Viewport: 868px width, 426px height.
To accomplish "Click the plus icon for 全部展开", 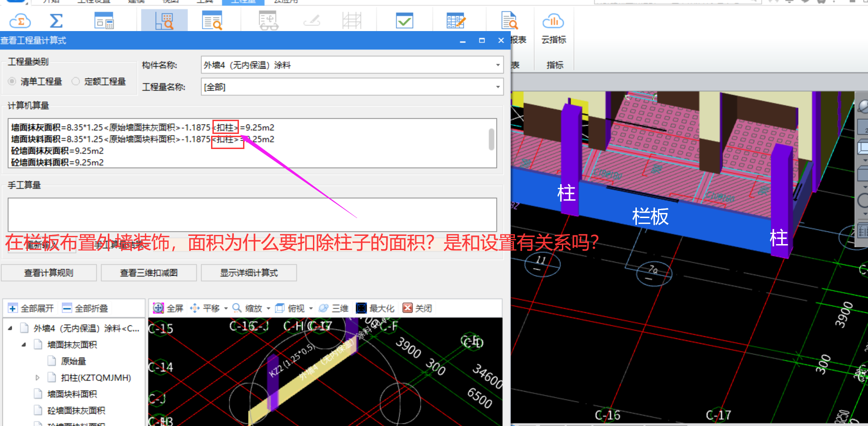I will (13, 308).
